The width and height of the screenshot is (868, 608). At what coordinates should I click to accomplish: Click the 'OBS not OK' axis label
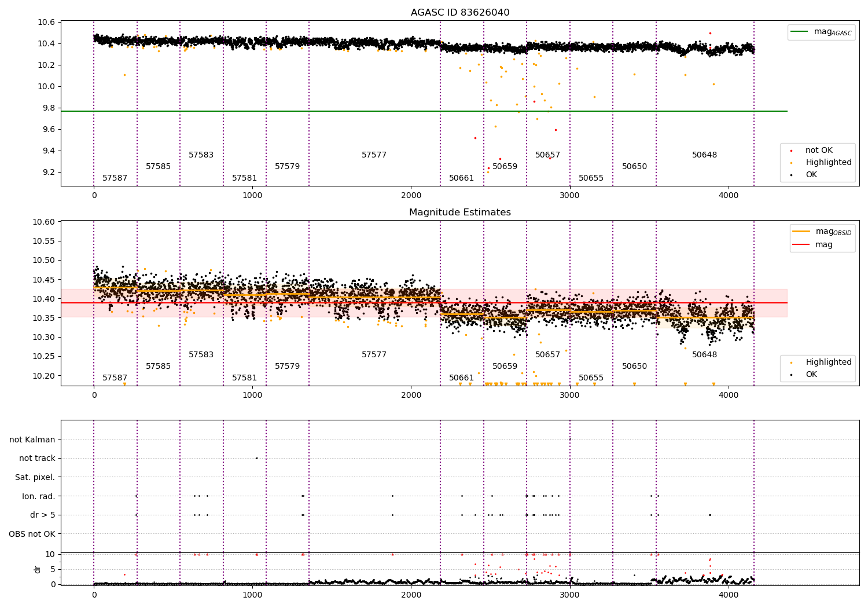[x=32, y=534]
